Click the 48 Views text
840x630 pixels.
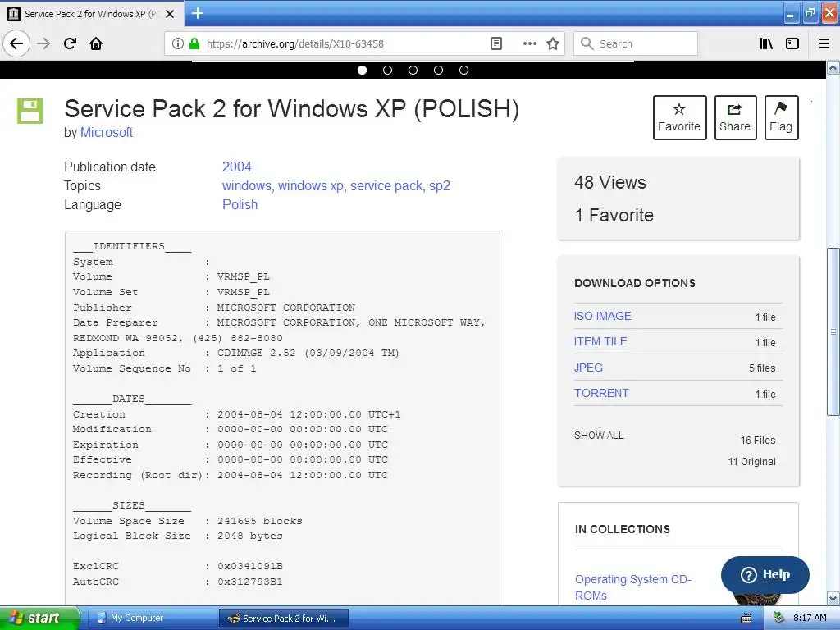pos(610,183)
